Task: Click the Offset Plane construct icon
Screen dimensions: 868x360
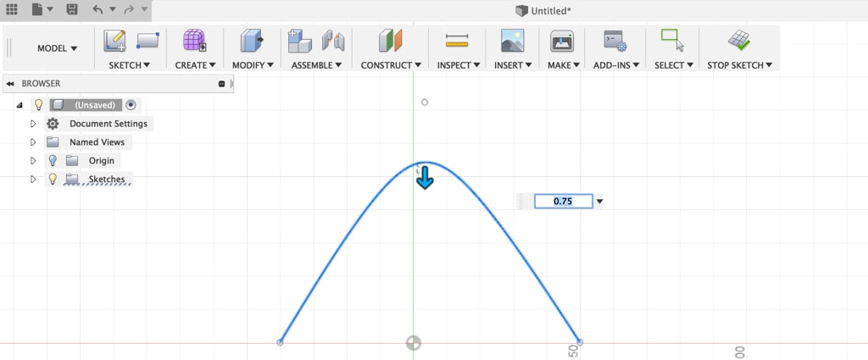Action: click(390, 41)
